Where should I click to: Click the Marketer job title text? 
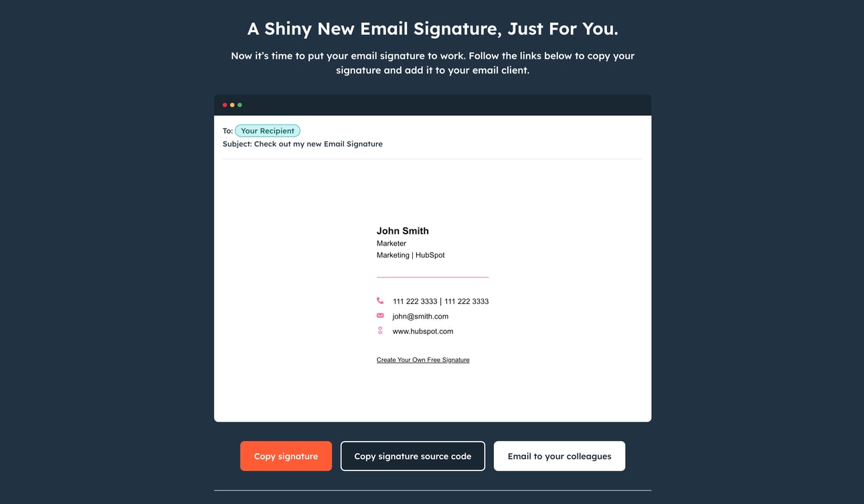point(391,244)
